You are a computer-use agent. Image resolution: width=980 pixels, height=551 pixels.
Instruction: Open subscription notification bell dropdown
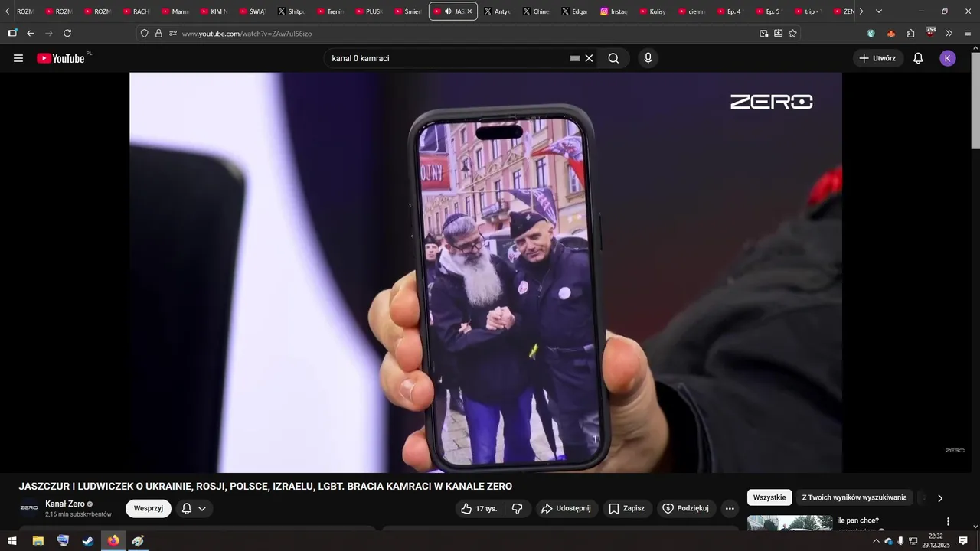(x=194, y=508)
